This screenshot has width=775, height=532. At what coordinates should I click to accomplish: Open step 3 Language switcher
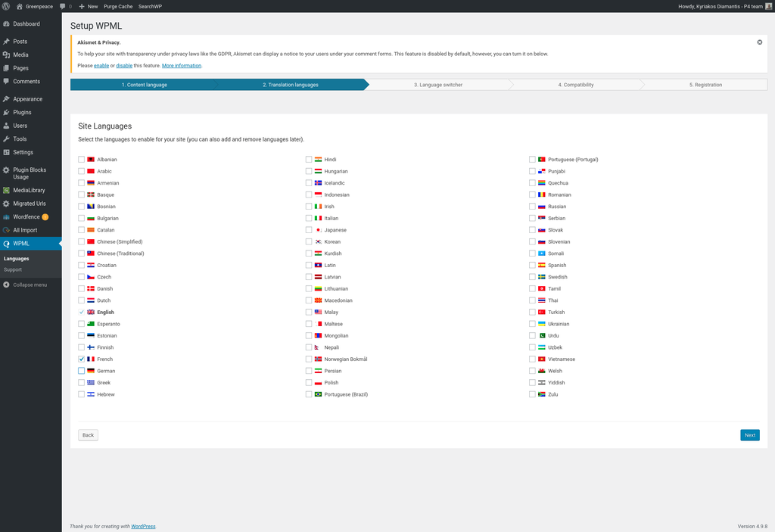[438, 85]
